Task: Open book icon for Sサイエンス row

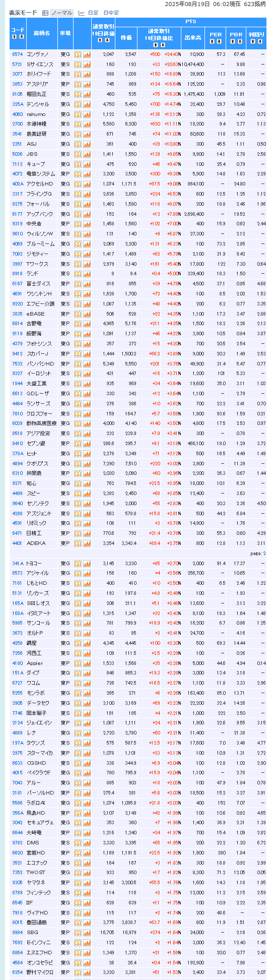Action: point(78,64)
